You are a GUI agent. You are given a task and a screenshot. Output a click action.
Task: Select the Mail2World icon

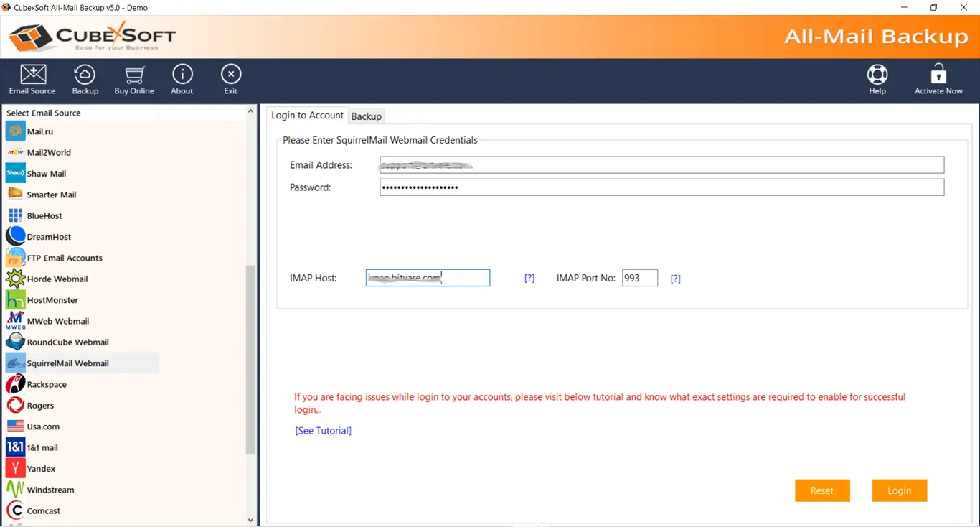(15, 152)
